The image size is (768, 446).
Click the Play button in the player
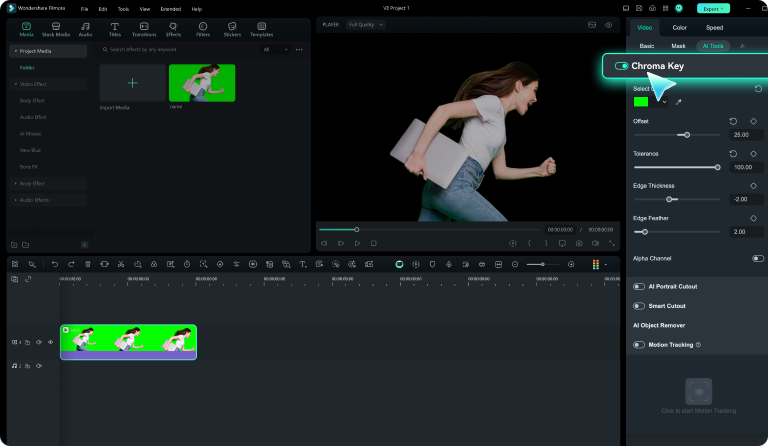tap(357, 242)
